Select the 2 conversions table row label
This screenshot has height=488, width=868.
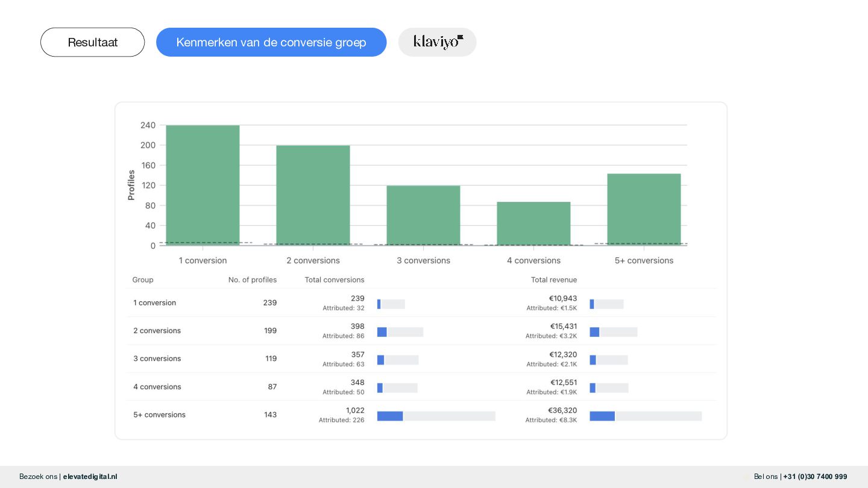point(157,331)
